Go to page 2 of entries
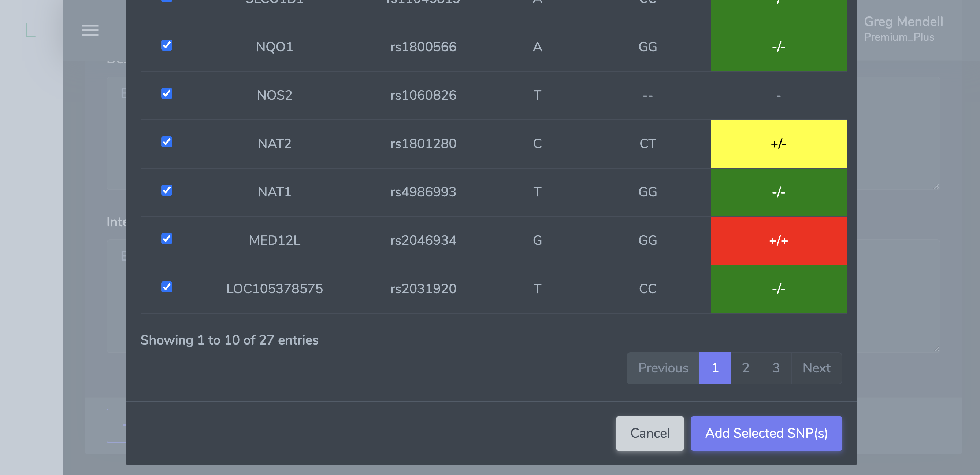The width and height of the screenshot is (980, 475). 745,368
